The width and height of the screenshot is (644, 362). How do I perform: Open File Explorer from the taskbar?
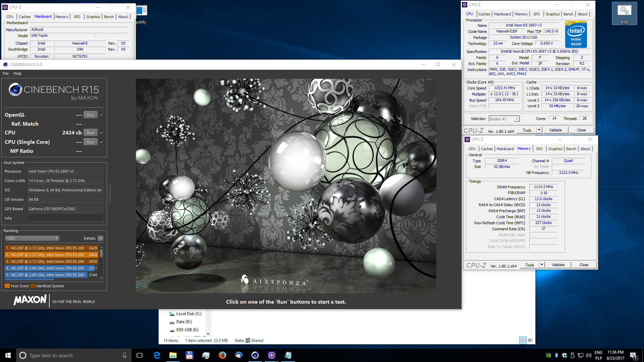click(173, 355)
